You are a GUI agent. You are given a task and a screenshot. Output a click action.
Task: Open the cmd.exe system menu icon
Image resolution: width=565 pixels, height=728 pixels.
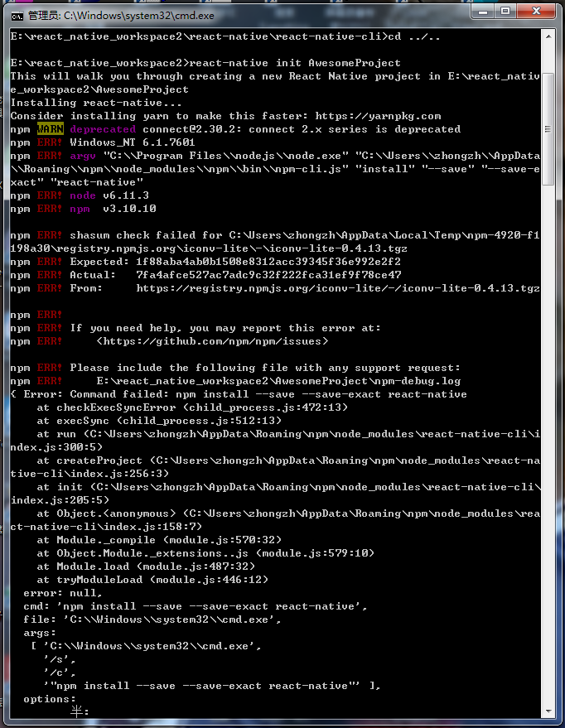(17, 17)
